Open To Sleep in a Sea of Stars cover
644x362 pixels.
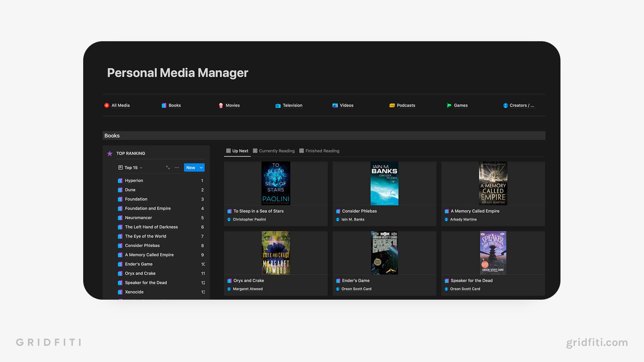(276, 183)
